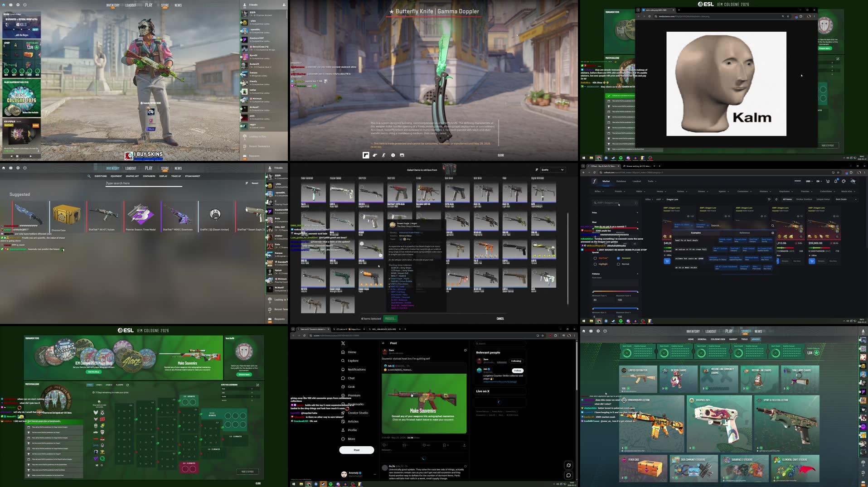Open MARKET tab in CS2 store
Viewport: 868px width, 487px height.
point(733,339)
